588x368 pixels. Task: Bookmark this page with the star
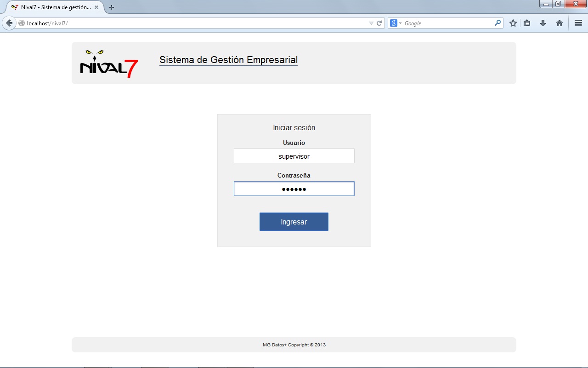pos(513,23)
